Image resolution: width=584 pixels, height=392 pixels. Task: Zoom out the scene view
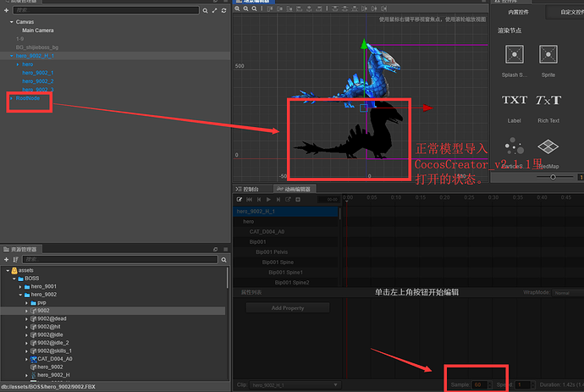(245, 8)
